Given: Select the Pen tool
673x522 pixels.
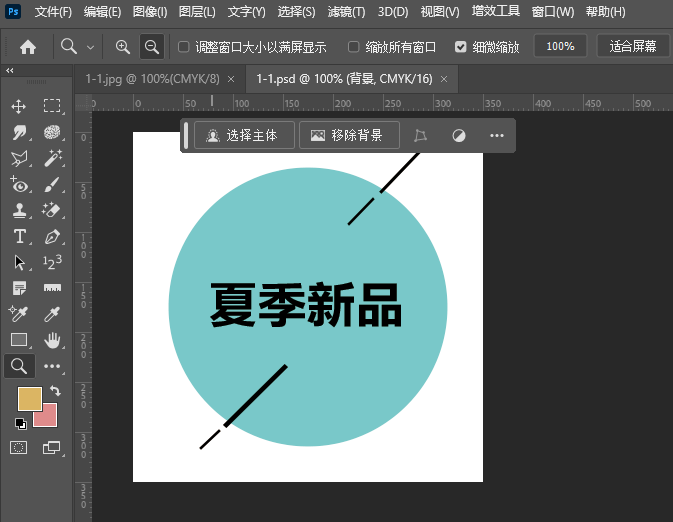Looking at the screenshot, I should click(x=52, y=237).
